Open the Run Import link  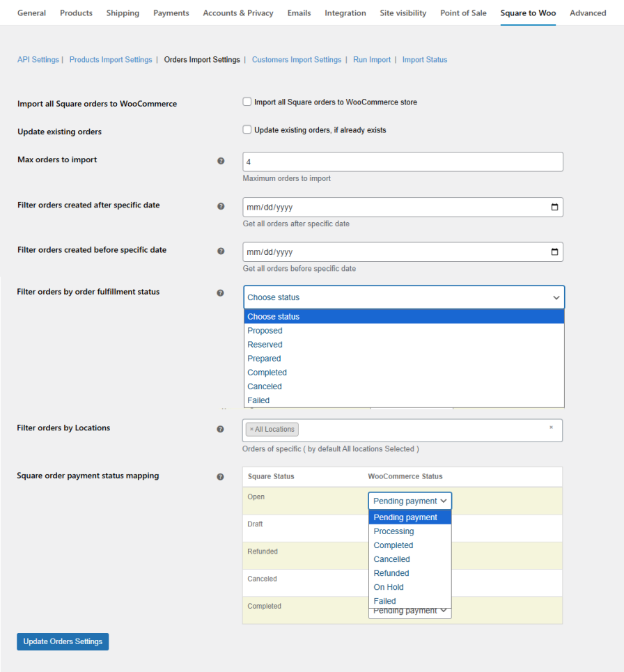point(371,59)
